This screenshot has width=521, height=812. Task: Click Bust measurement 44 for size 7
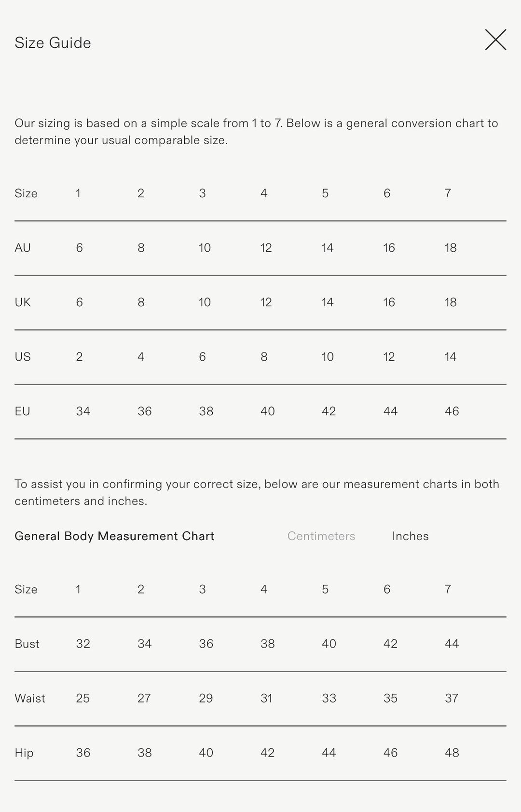point(452,644)
